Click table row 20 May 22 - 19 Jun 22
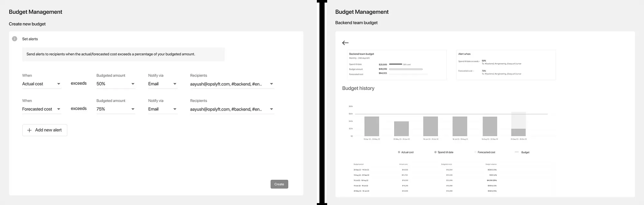The width and height of the screenshot is (644, 205). (425, 191)
